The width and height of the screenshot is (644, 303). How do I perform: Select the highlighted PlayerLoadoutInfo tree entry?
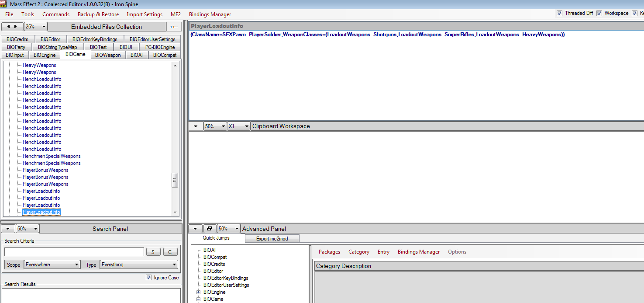[41, 212]
